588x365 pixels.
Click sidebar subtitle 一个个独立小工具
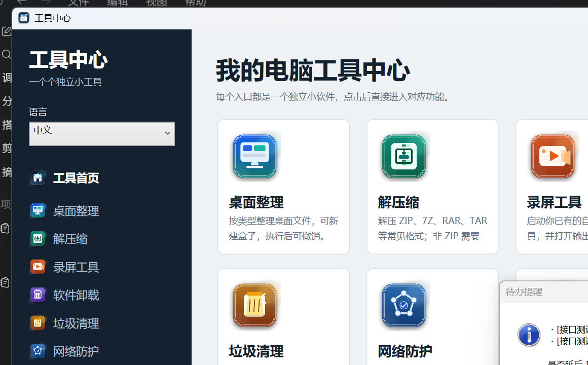coord(65,82)
